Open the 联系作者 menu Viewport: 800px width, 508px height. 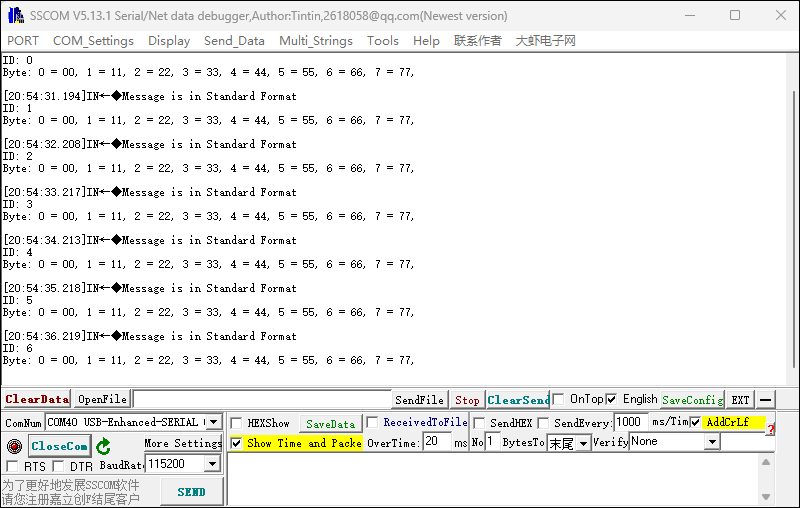[x=478, y=41]
